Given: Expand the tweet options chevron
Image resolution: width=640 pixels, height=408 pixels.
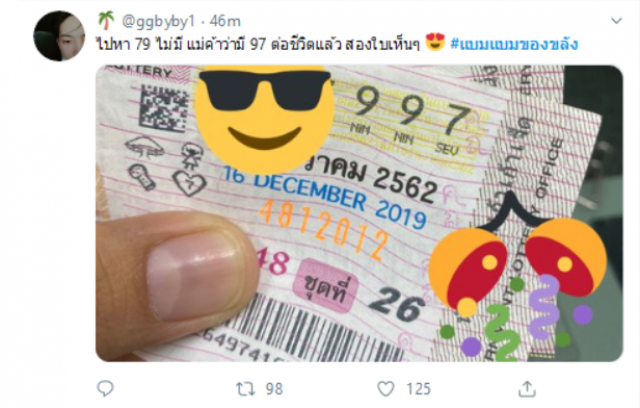Looking at the screenshot, I should click(616, 20).
